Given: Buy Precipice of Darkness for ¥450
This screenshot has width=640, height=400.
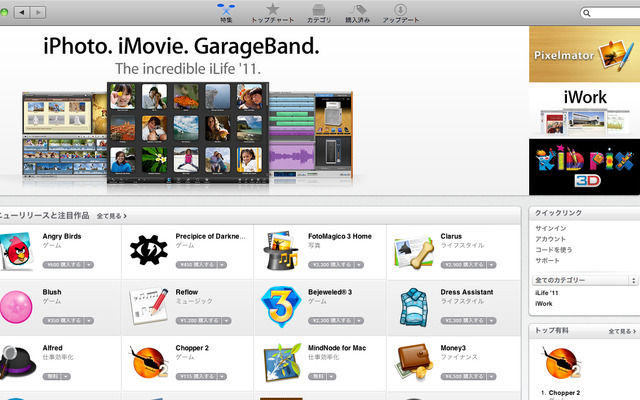Looking at the screenshot, I should 196,265.
